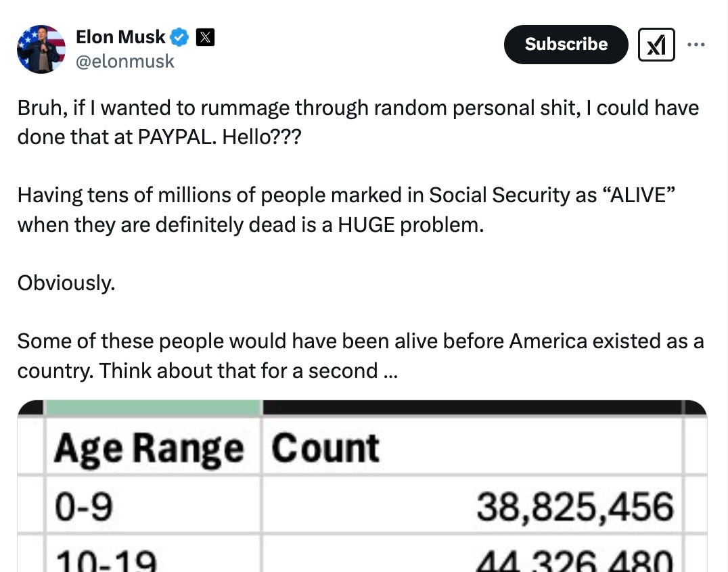Viewport: 728px width, 572px height.
Task: Click the 38,825,456 count value
Action: (576, 505)
